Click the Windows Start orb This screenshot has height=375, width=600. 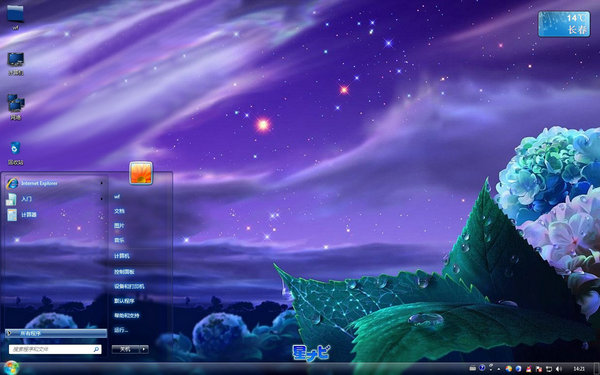click(x=11, y=368)
